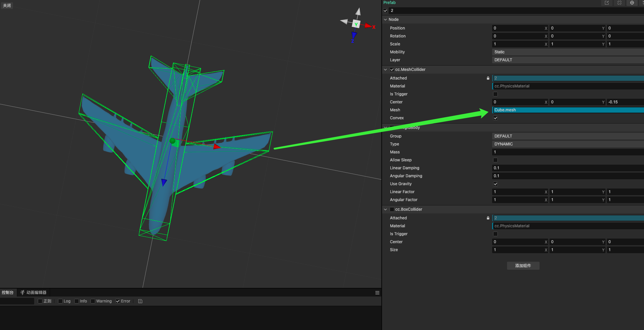Viewport: 644px width, 330px height.
Task: Collapse the cc.MeshCollider component section
Action: tap(385, 70)
